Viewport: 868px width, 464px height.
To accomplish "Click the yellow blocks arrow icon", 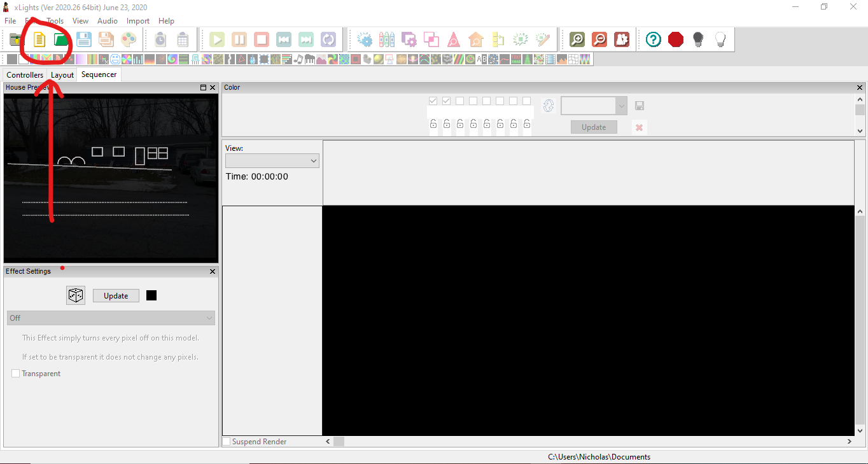I will click(498, 39).
